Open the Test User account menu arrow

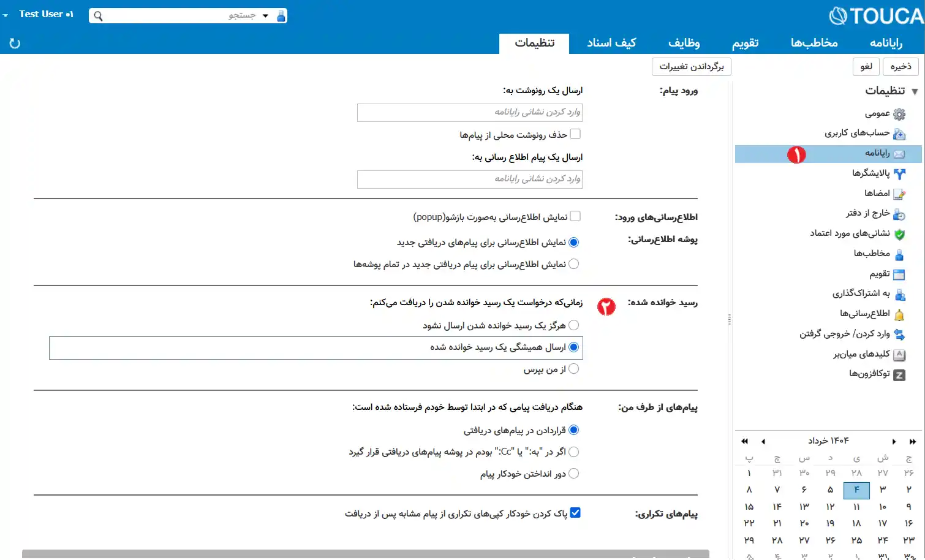pyautogui.click(x=6, y=15)
